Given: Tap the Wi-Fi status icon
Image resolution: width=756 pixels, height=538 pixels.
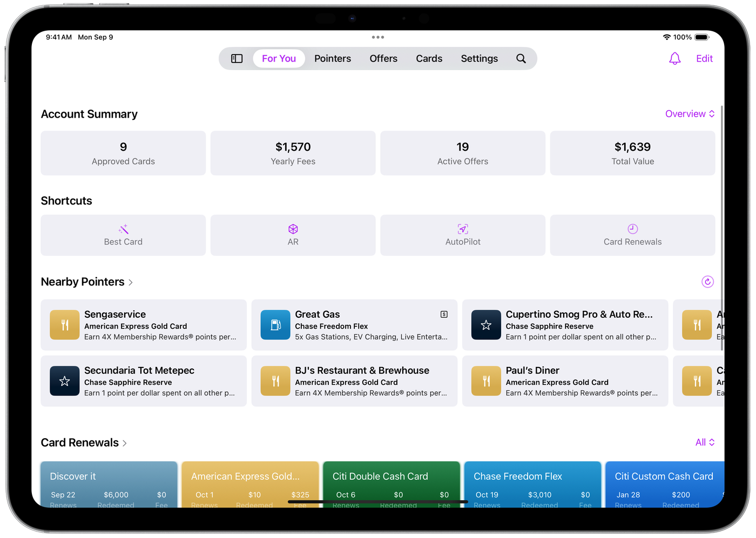Looking at the screenshot, I should coord(667,37).
